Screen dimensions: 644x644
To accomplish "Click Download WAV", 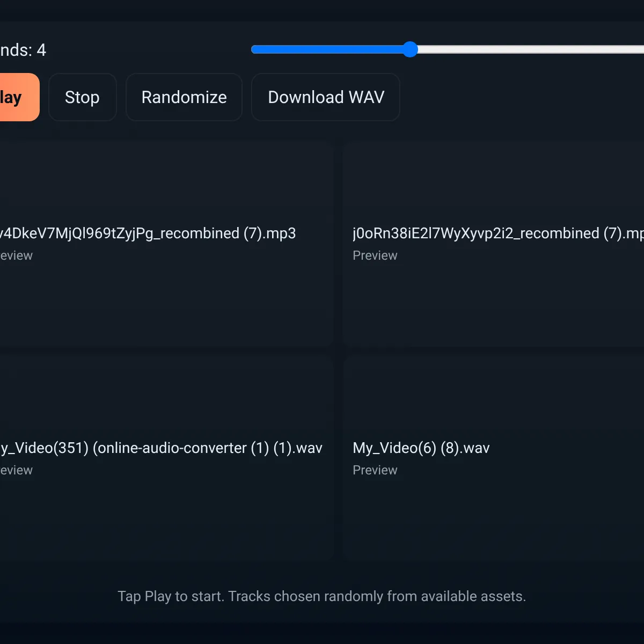I will (x=326, y=97).
